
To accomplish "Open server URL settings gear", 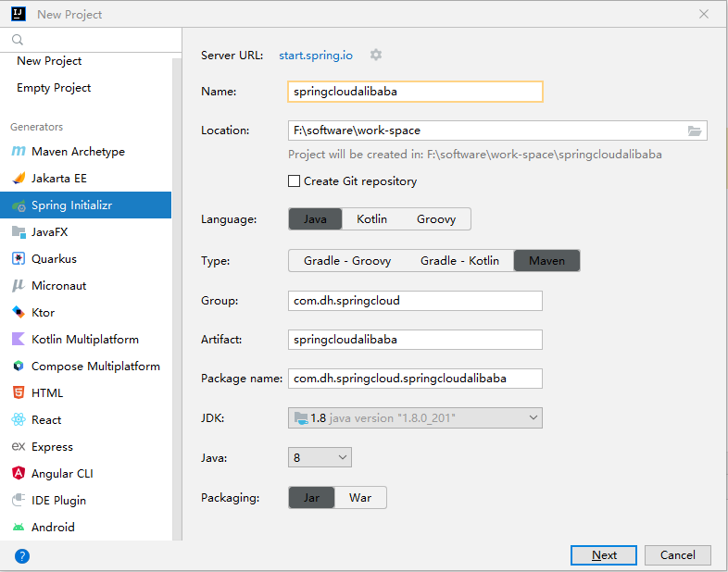I will tap(376, 55).
